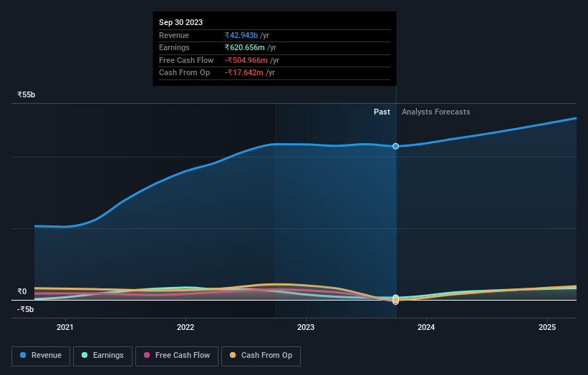
Task: Click the Free Cash Flow row label in tooltip
Action: [186, 60]
